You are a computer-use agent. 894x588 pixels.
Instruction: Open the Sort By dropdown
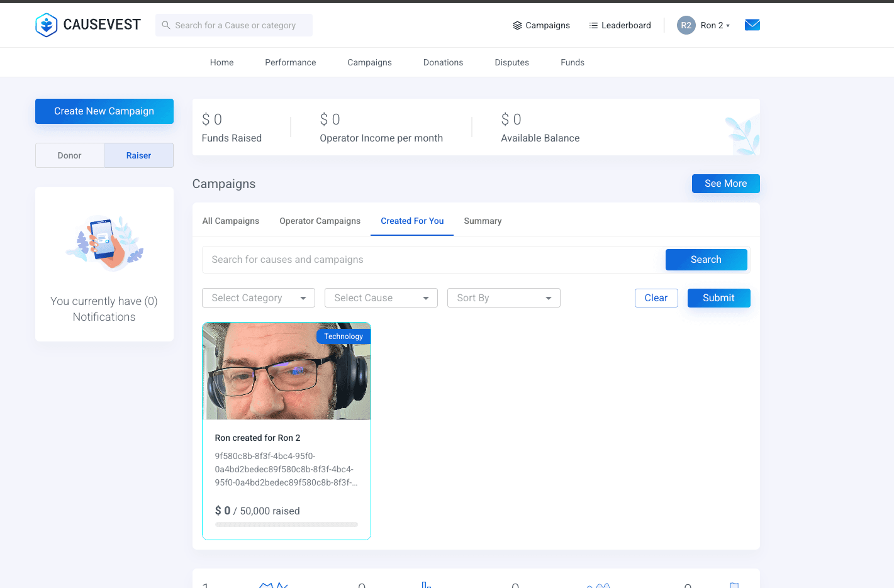point(504,298)
